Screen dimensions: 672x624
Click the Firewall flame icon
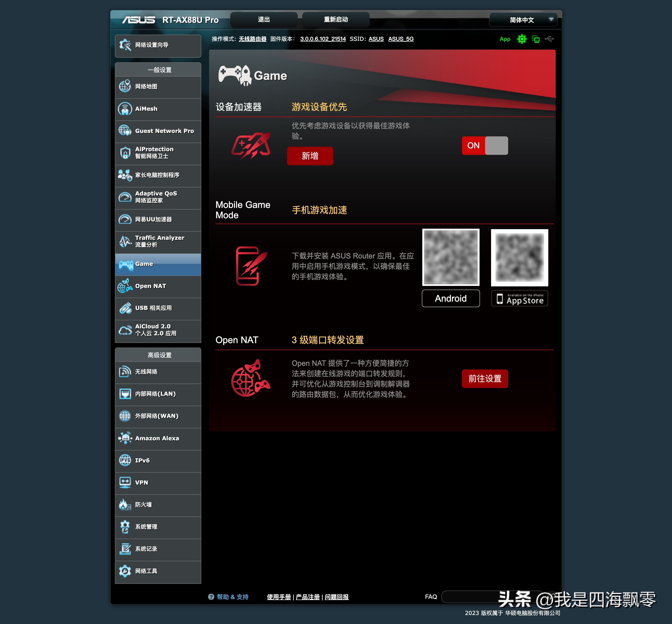[125, 504]
